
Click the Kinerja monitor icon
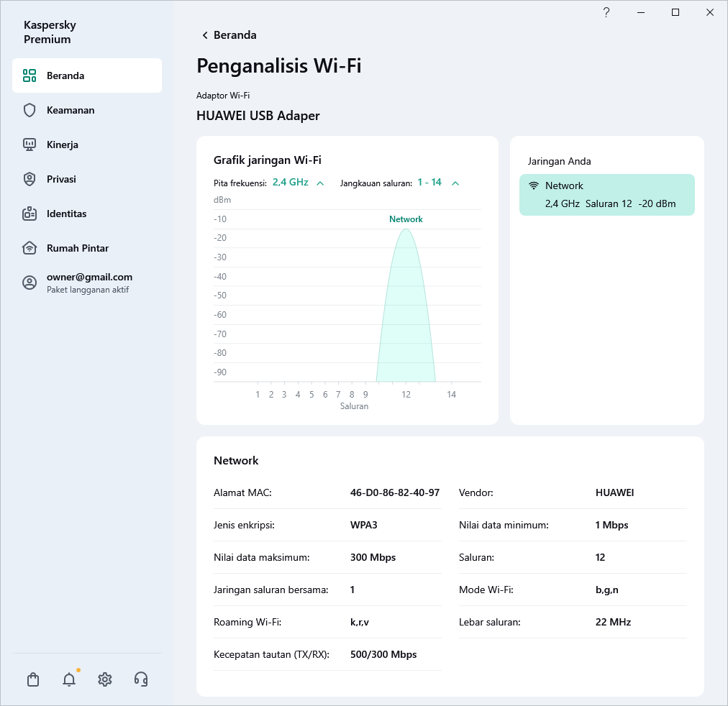click(x=29, y=145)
